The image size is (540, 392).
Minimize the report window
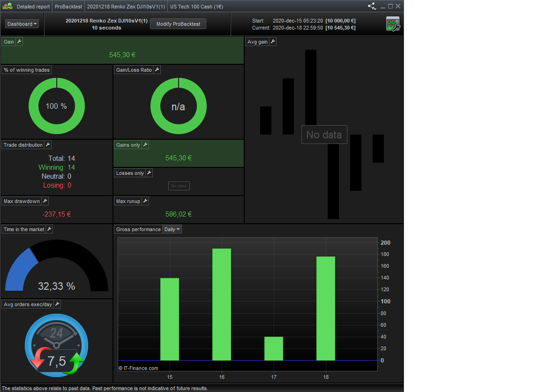pyautogui.click(x=382, y=6)
